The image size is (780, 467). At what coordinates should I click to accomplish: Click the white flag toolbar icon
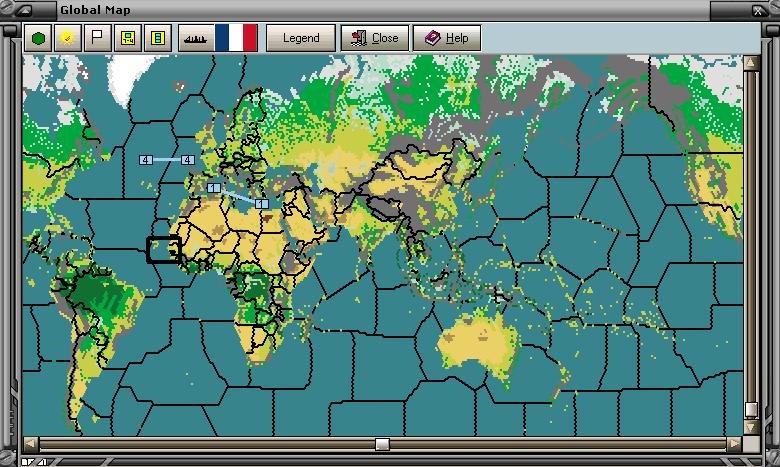[x=98, y=38]
